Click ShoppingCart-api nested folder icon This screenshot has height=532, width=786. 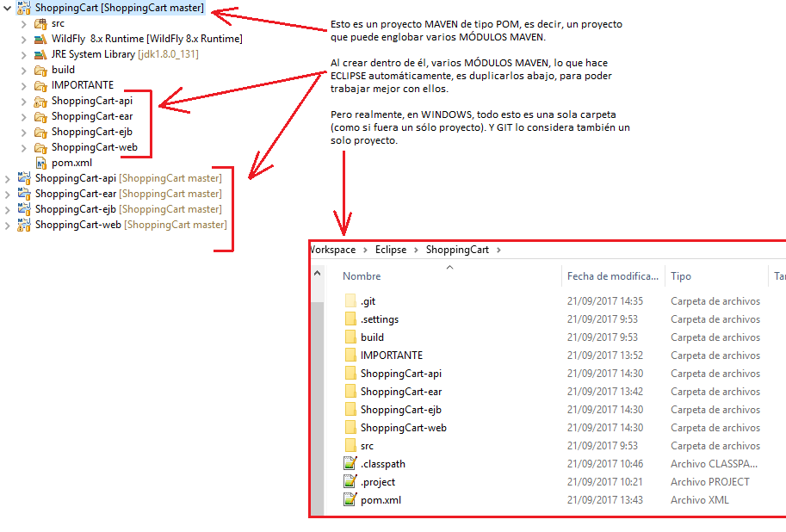40,102
